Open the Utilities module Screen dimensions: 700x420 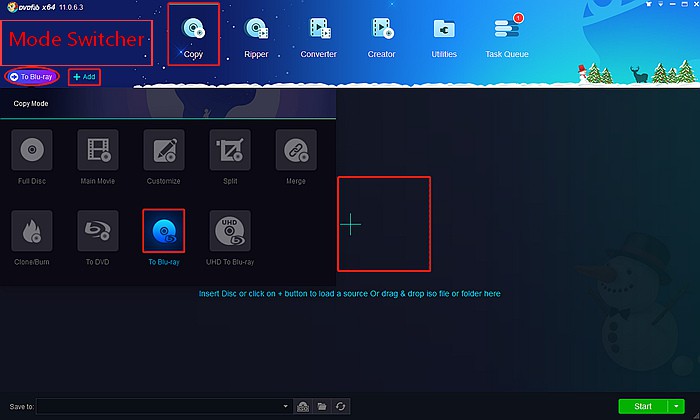point(444,37)
